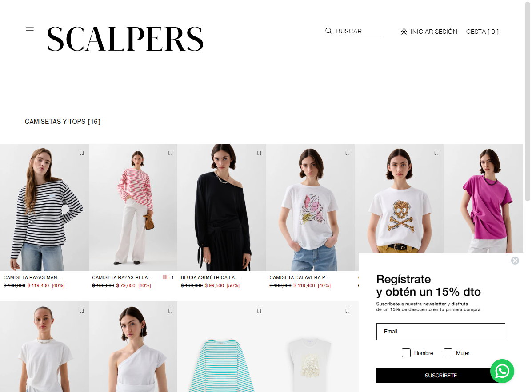Bookmark the Camiseta Calavera pink skull tee

[348, 153]
